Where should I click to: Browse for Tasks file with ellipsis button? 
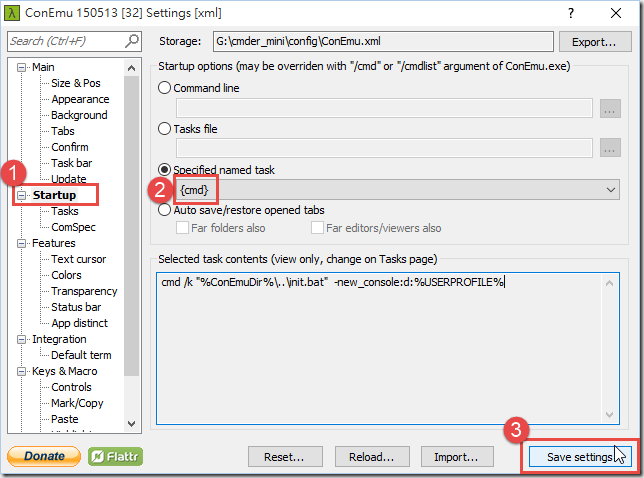[610, 148]
